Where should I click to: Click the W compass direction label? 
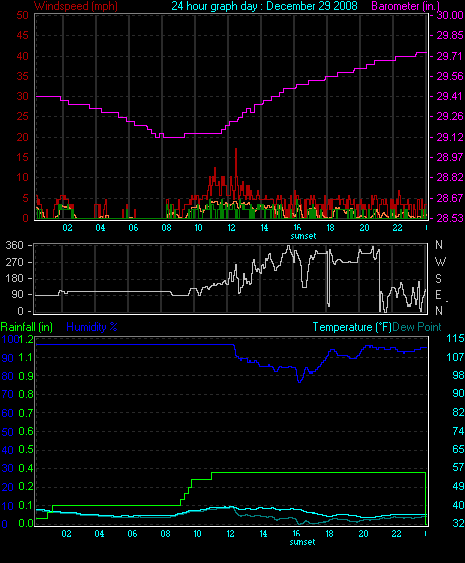coord(440,261)
